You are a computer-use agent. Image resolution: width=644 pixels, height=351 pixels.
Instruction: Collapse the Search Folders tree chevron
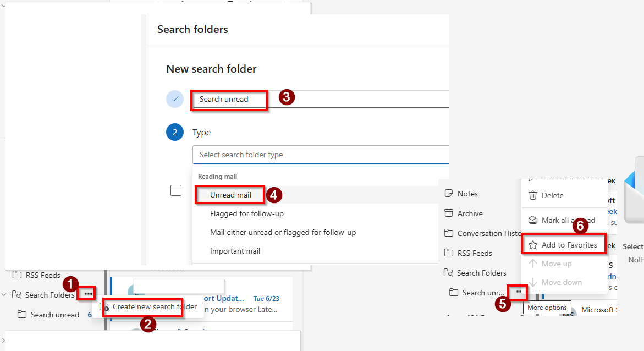click(4, 295)
